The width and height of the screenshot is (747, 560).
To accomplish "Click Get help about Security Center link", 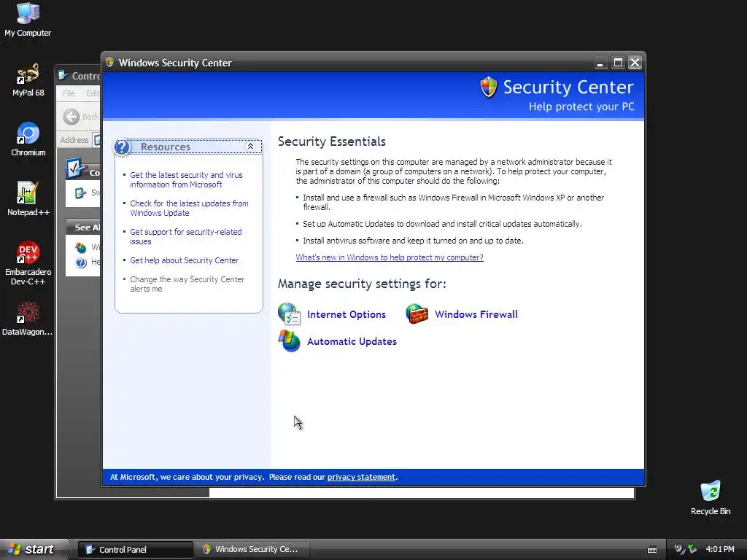I will point(185,260).
